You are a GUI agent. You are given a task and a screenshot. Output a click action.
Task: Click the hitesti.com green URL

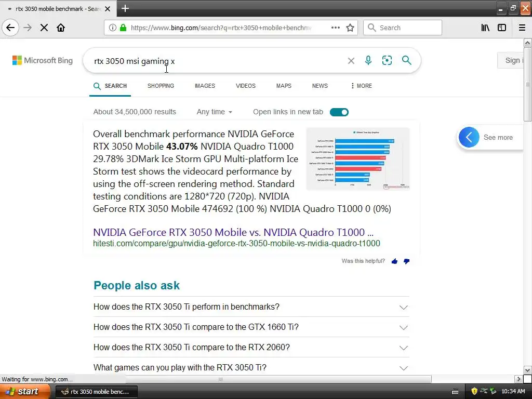pyautogui.click(x=236, y=243)
